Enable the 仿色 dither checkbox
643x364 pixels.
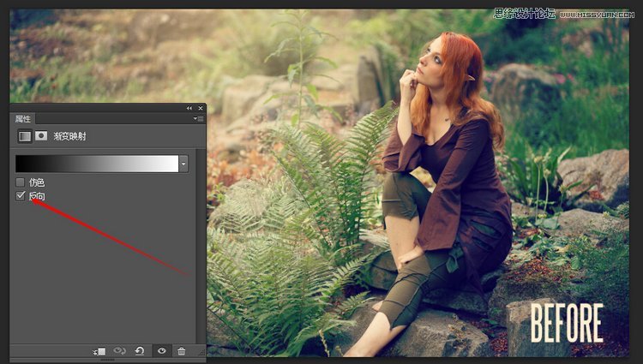(x=21, y=182)
